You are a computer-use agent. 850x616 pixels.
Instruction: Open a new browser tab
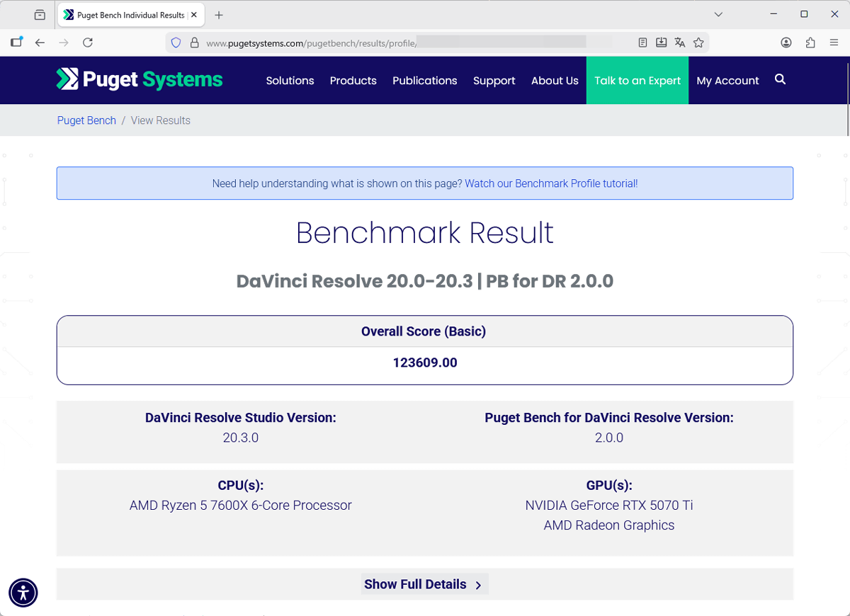[x=219, y=15]
